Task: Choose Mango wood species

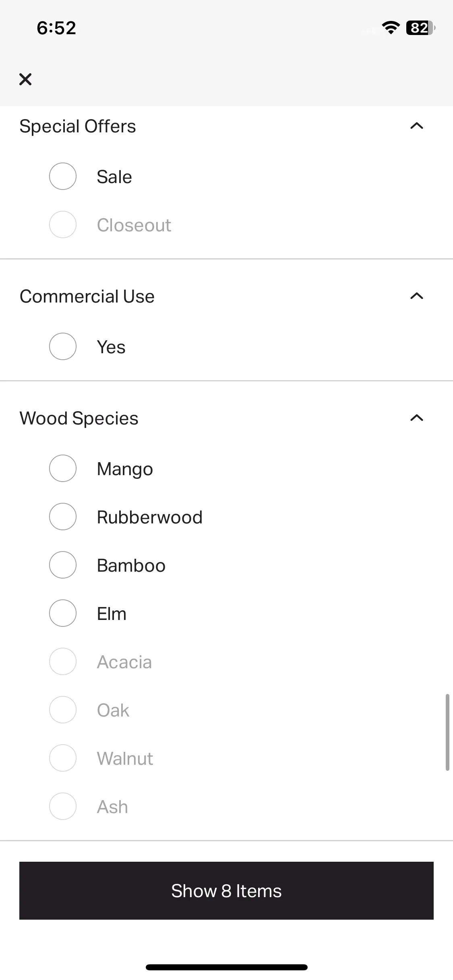Action: coord(63,468)
